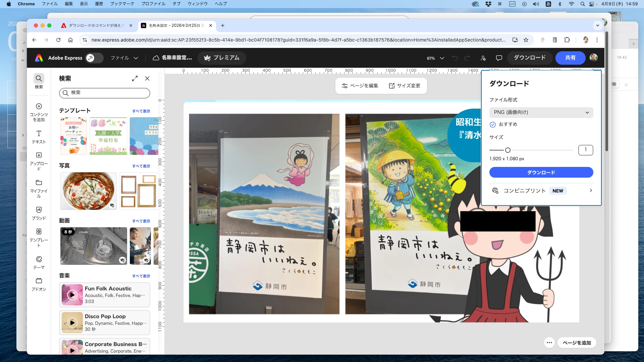Click the undo arrow icon
The height and width of the screenshot is (362, 644).
(455, 58)
